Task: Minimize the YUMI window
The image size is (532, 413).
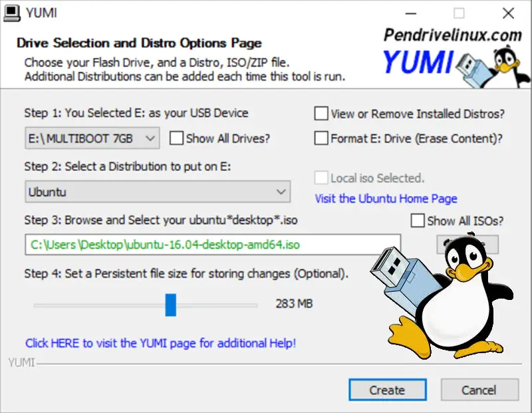Action: click(x=410, y=13)
